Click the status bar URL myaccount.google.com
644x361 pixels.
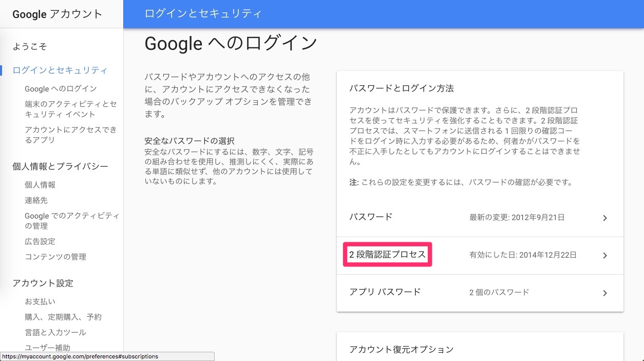point(80,356)
